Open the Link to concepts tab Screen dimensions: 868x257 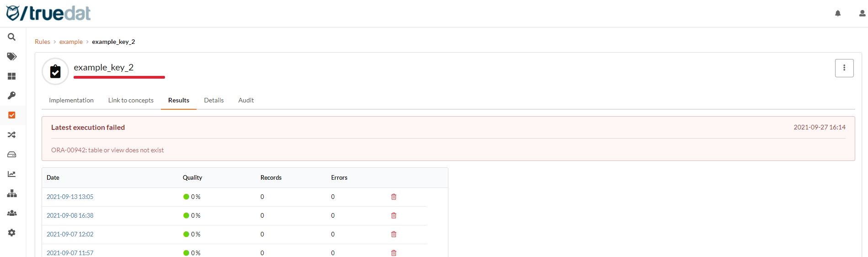[x=131, y=101]
